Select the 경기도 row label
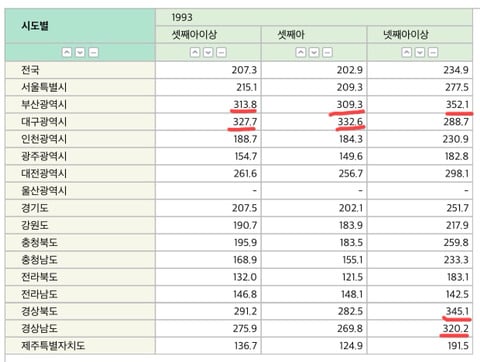 [35, 208]
